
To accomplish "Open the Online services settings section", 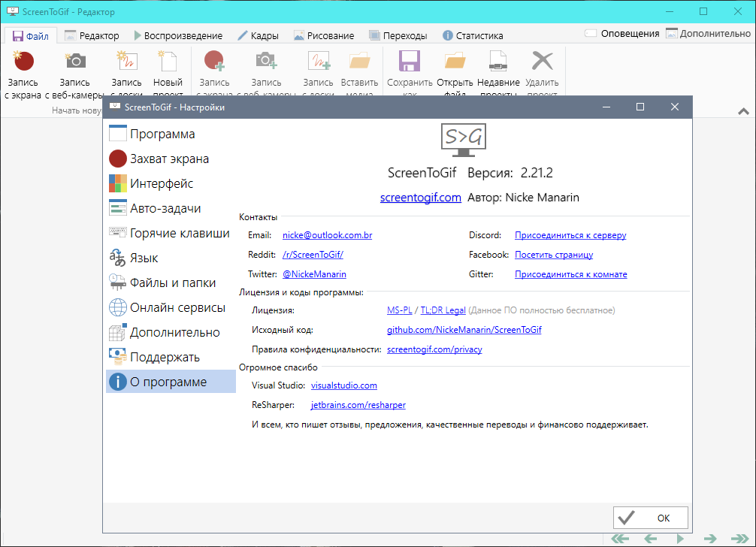I will (177, 307).
